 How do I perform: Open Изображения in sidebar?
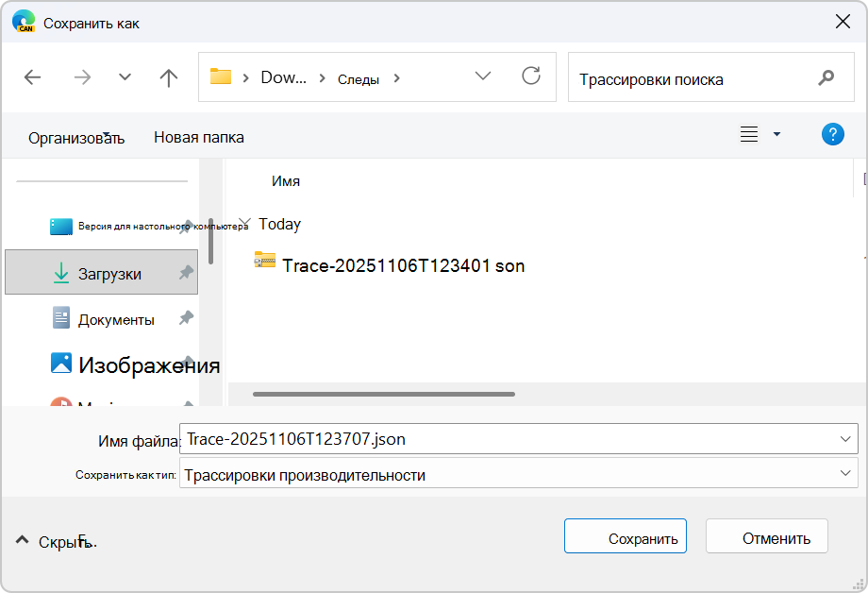[x=135, y=364]
